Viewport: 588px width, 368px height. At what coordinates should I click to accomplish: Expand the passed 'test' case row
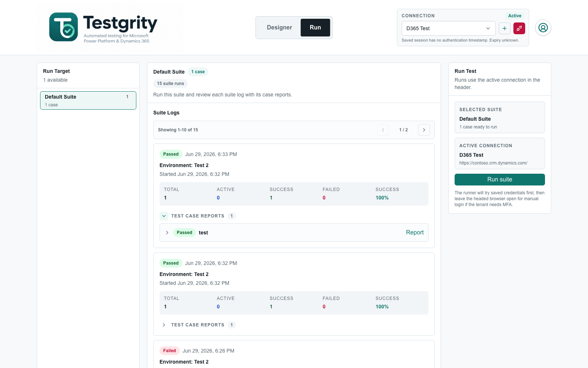[167, 233]
